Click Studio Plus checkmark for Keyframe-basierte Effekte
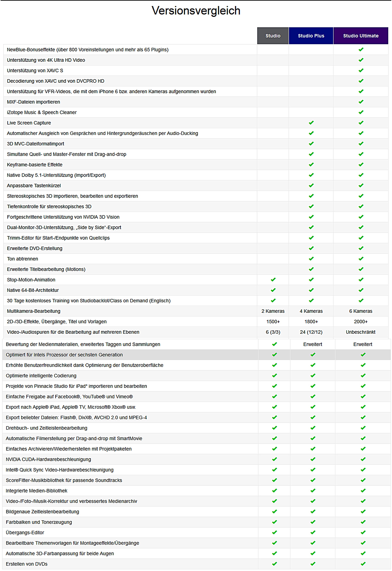 click(311, 165)
